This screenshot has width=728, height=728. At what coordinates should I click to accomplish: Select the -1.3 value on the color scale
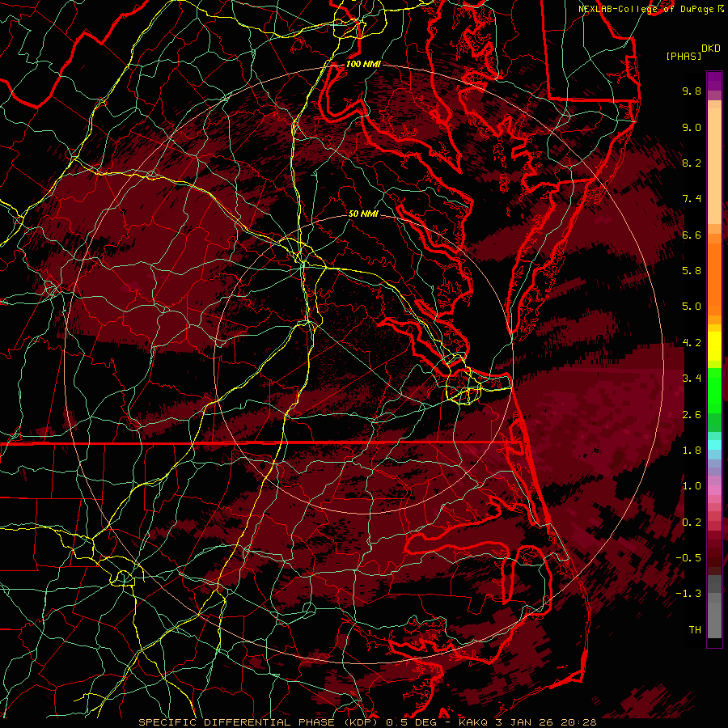[688, 594]
